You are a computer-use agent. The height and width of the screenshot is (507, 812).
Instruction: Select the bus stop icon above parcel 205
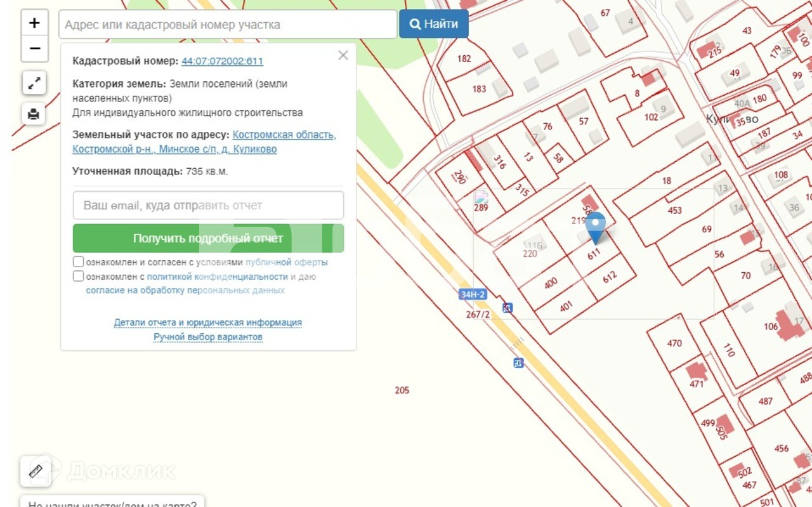(x=518, y=363)
